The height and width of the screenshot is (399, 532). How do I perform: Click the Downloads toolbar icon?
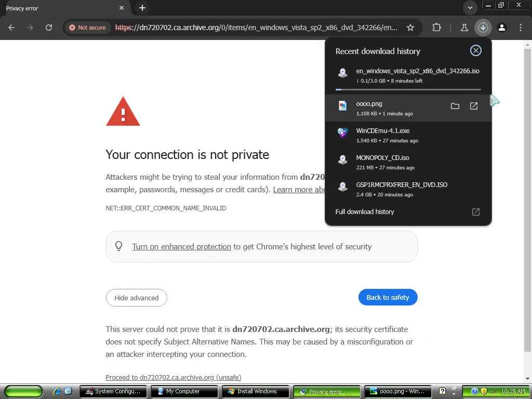pos(483,28)
